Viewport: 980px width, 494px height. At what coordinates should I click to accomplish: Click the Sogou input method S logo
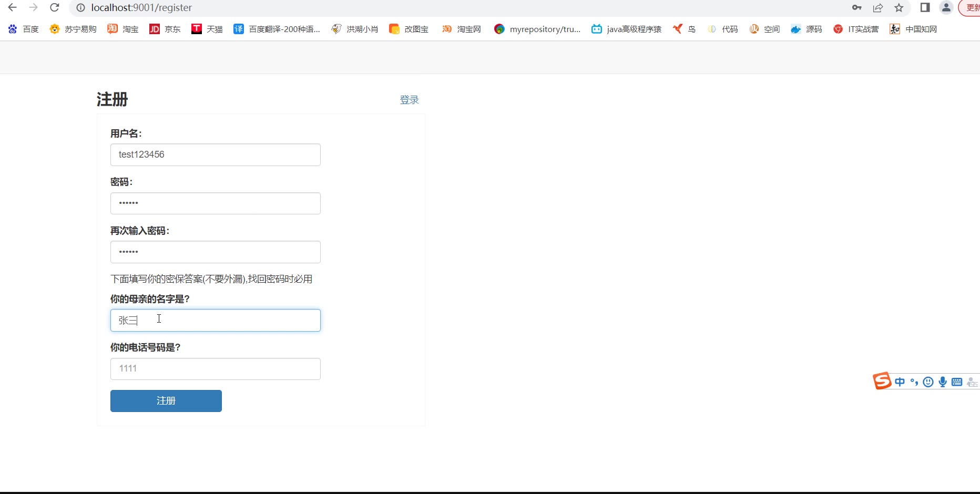tap(882, 381)
